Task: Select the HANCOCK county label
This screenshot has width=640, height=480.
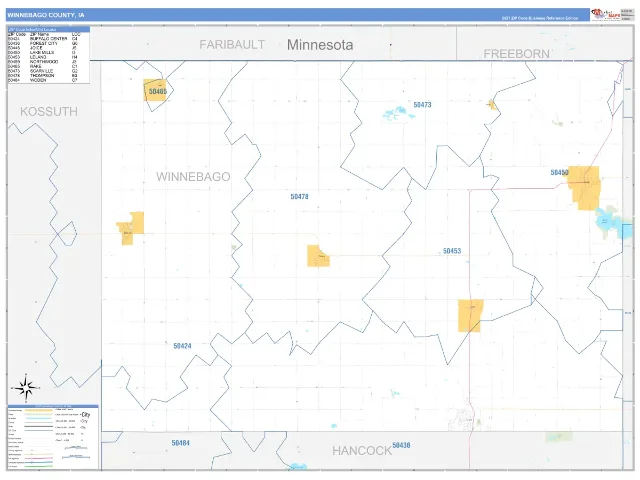Action: (362, 451)
